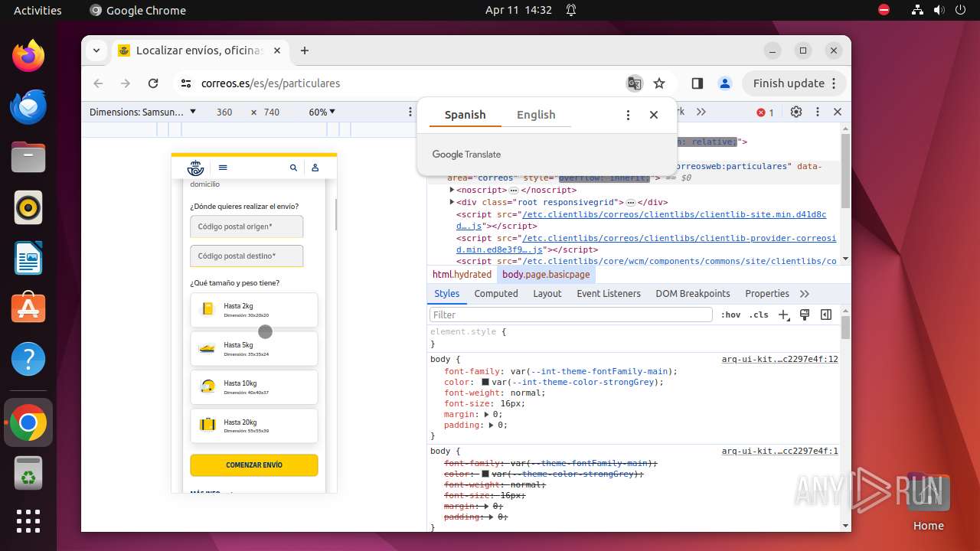Select the Hasta 20kg package option

(x=253, y=425)
